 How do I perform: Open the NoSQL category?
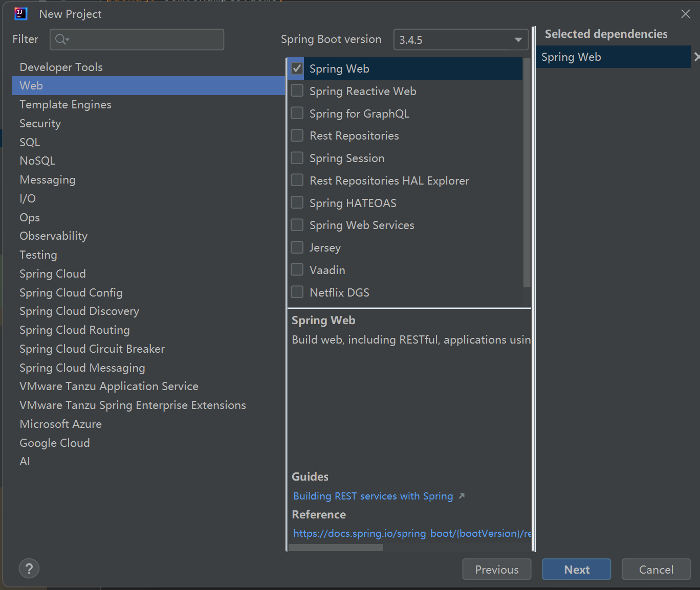[148, 161]
